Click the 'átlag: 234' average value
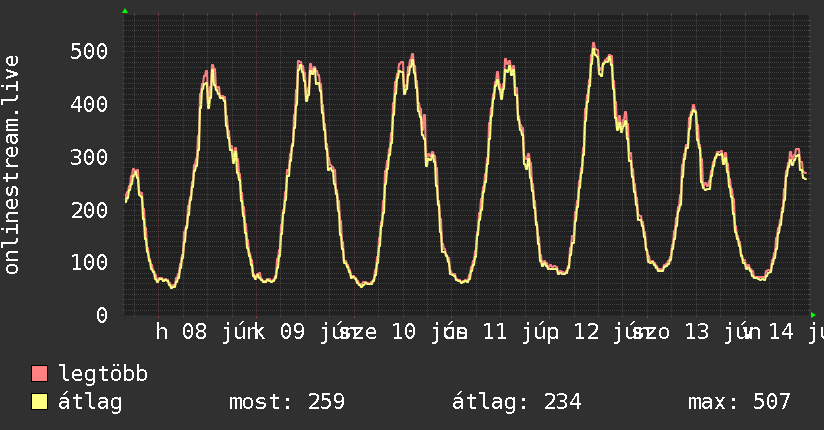824x430 pixels. pyautogui.click(x=517, y=402)
